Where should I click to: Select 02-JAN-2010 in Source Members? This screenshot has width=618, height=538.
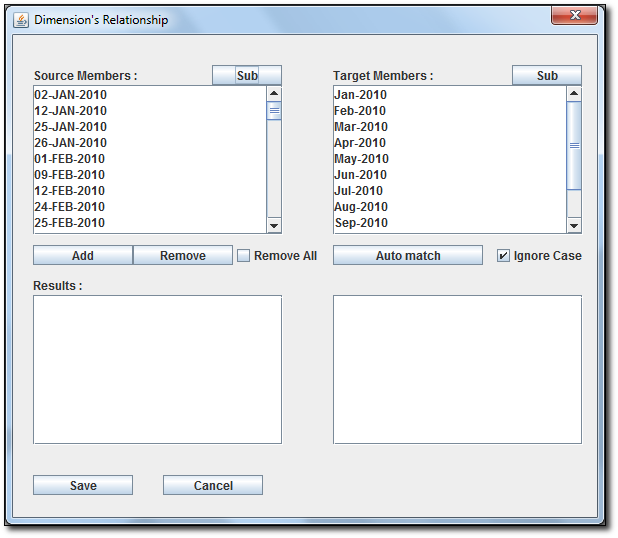click(70, 95)
